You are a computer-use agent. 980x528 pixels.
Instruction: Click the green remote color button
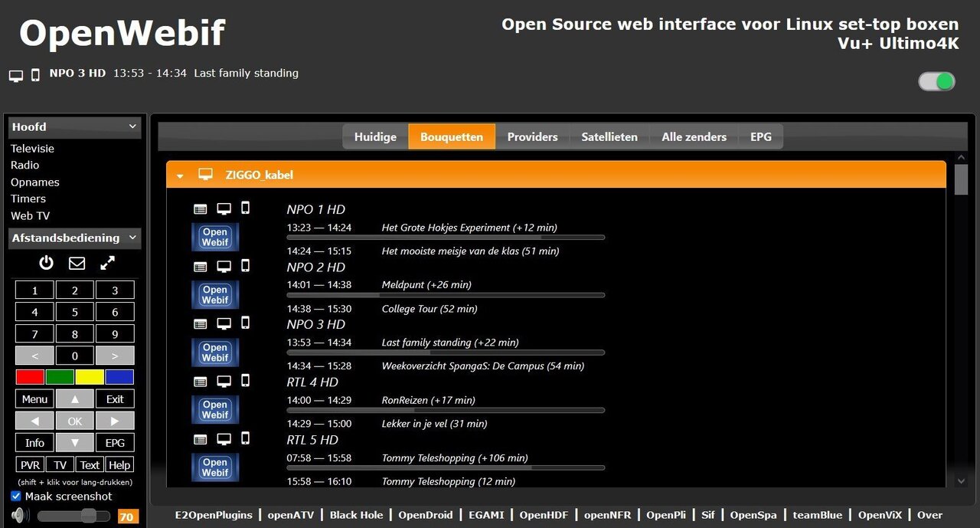tap(60, 377)
